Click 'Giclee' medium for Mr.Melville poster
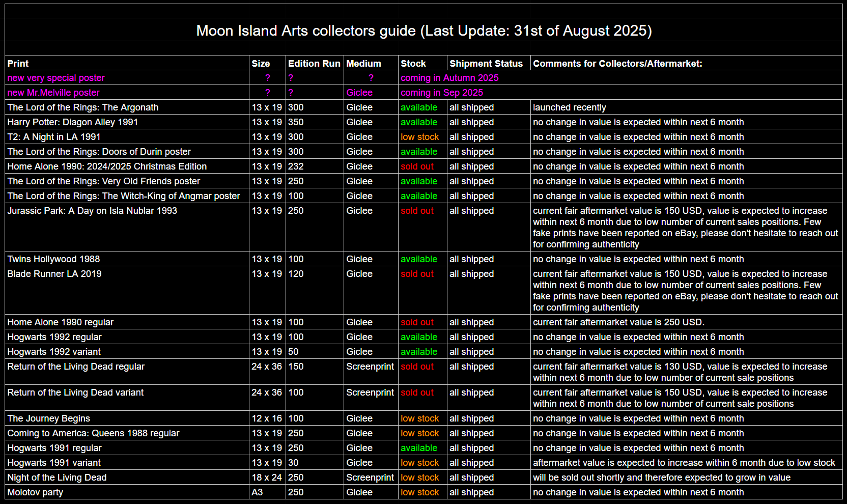The width and height of the screenshot is (847, 504). tap(359, 93)
